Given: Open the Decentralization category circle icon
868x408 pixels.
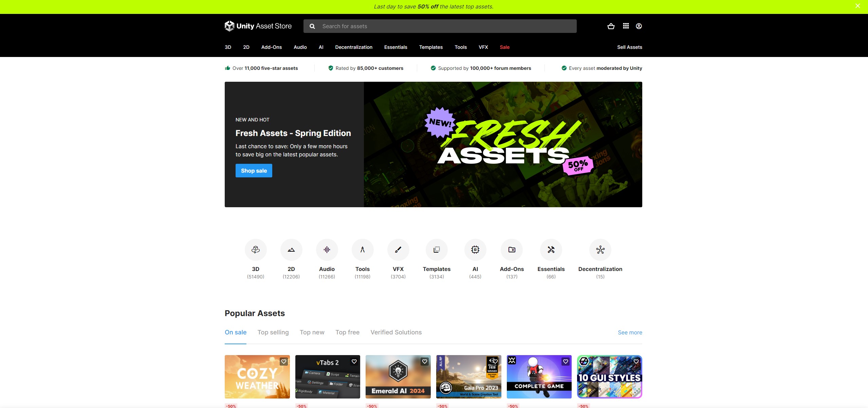Looking at the screenshot, I should point(600,250).
